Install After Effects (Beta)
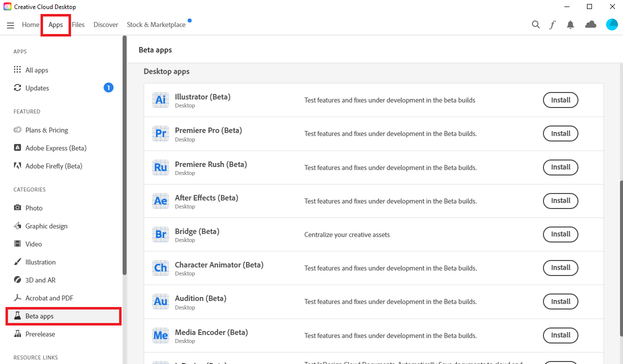 point(560,200)
